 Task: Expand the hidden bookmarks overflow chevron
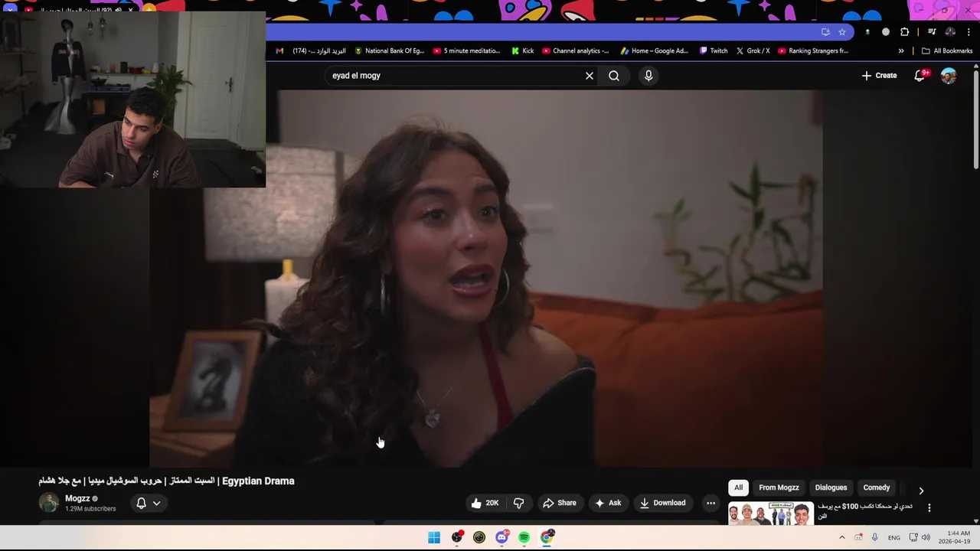901,51
